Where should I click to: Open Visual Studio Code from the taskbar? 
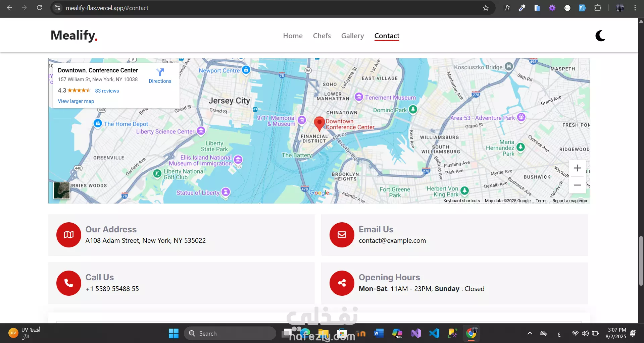click(434, 333)
